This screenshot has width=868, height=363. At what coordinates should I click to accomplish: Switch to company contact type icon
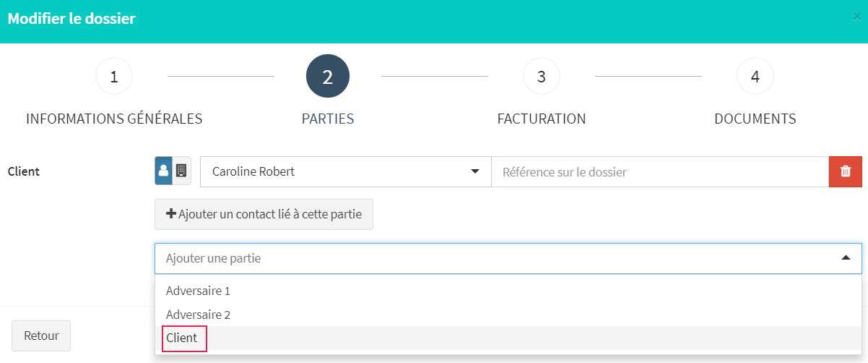[x=182, y=171]
